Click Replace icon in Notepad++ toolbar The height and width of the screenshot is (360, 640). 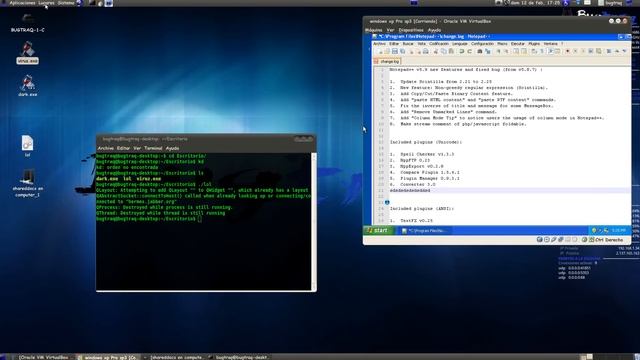(488, 51)
